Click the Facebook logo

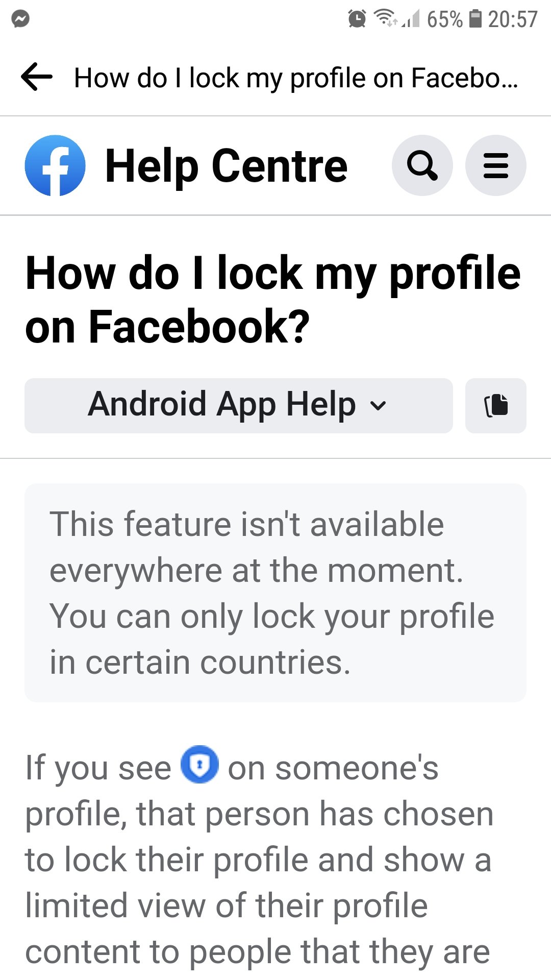tap(55, 165)
